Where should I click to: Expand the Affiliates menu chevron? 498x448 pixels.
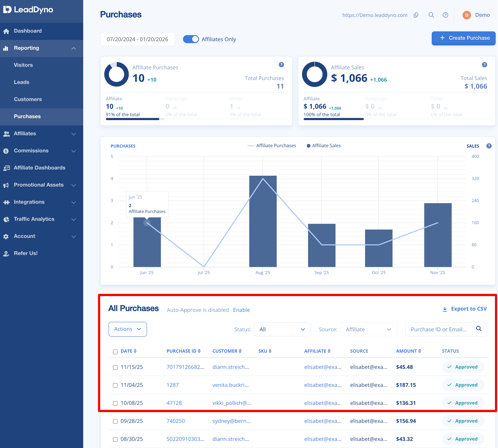74,134
